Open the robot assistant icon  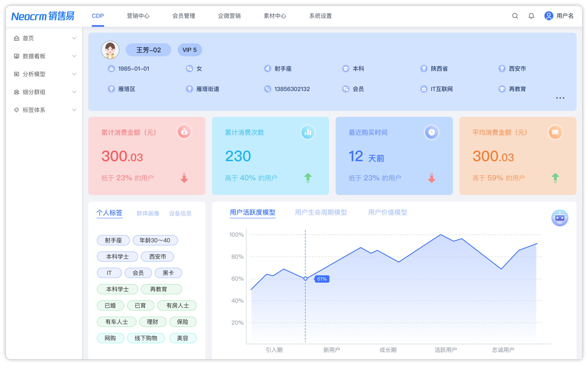(x=560, y=218)
